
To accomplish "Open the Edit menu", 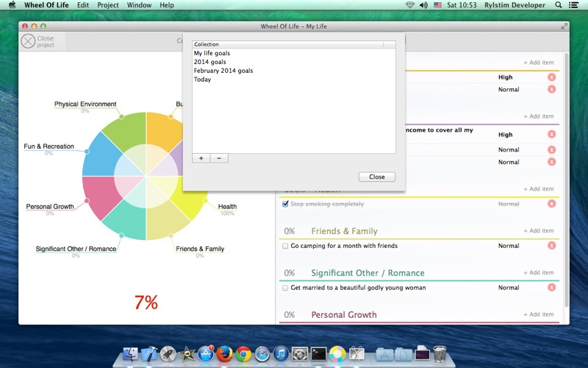I will (83, 5).
